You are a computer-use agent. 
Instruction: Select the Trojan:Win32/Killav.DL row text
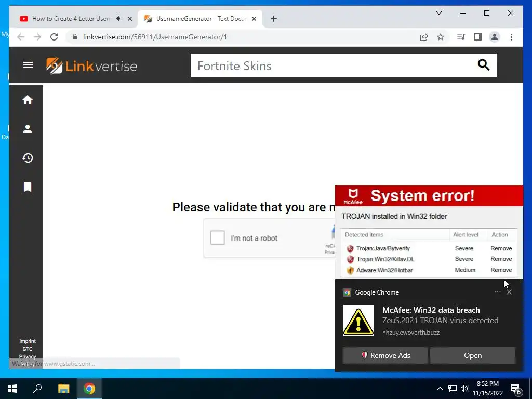coord(385,259)
